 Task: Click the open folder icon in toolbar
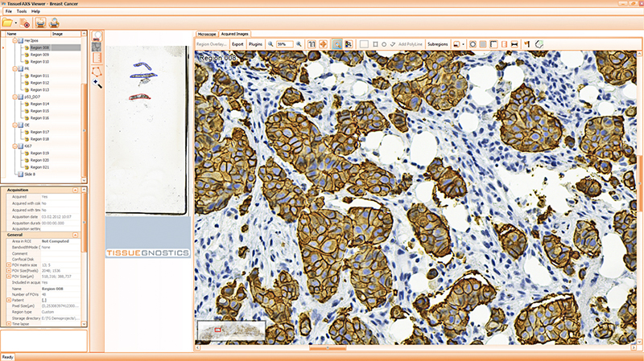[x=7, y=23]
